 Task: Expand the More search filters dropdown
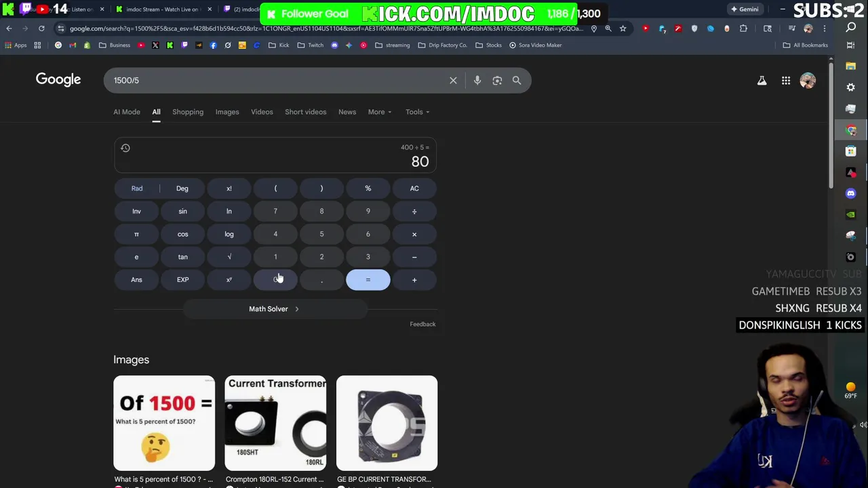[x=380, y=112]
